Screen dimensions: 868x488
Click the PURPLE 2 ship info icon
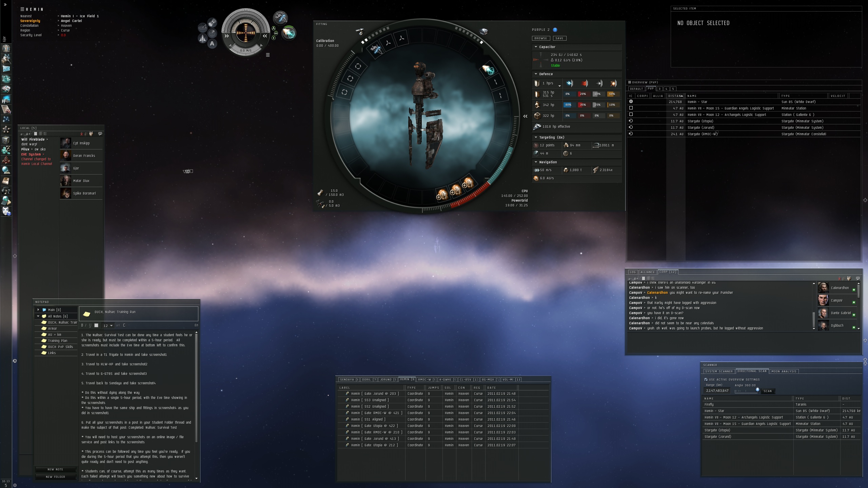coord(555,30)
